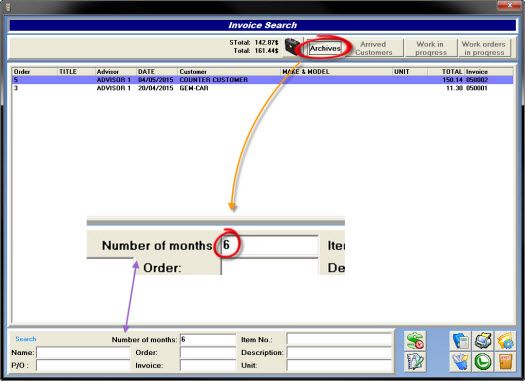Viewport: 525px width, 381px height.
Task: Click the orange exit door icon
Action: coord(505,361)
